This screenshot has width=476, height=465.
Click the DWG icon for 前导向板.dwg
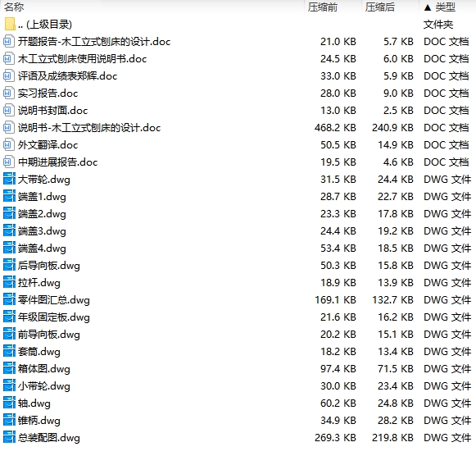point(9,334)
